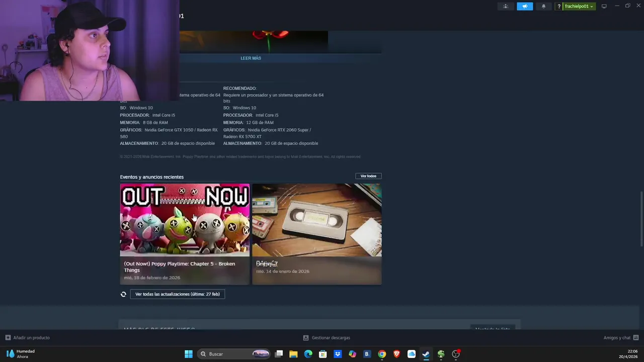Viewport: 644px width, 362px height.
Task: Click the RECOMENDADO: requirements heading
Action: [x=240, y=88]
